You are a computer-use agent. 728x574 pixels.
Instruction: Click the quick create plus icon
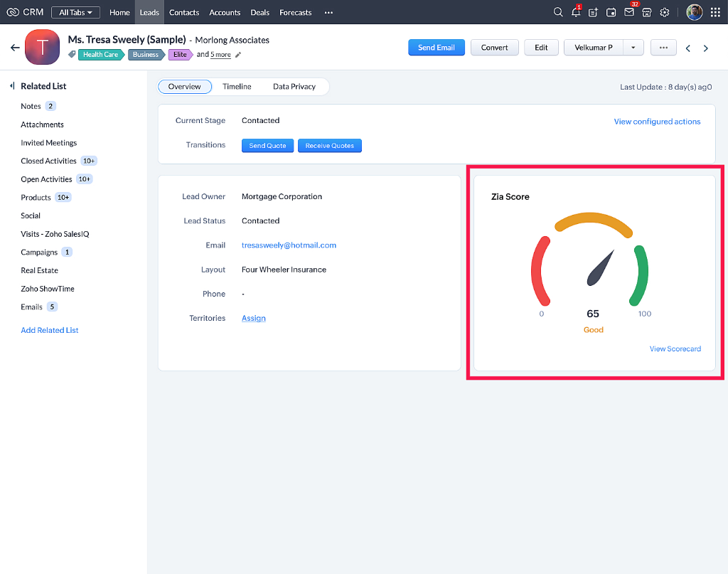(594, 12)
